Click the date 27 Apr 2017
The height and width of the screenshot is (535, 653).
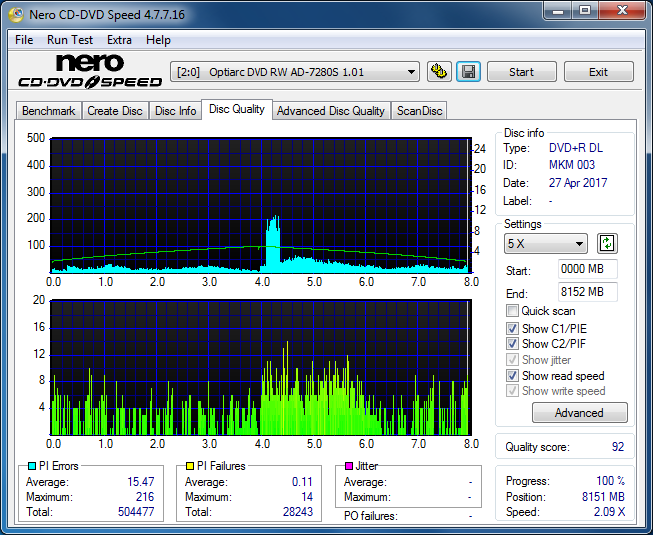click(x=578, y=183)
